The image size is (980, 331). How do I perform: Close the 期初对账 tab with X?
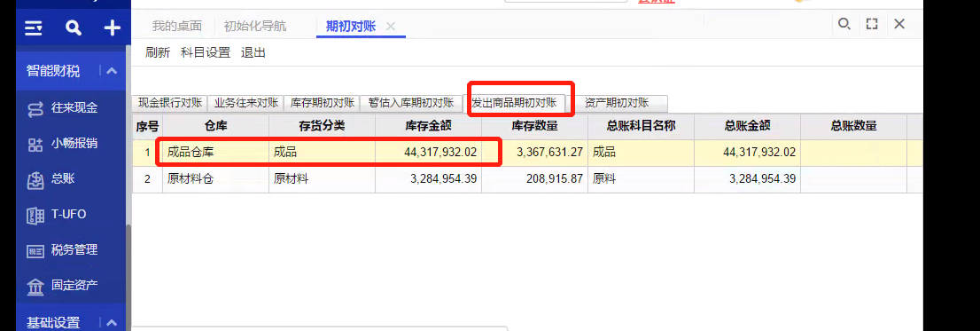pyautogui.click(x=391, y=27)
